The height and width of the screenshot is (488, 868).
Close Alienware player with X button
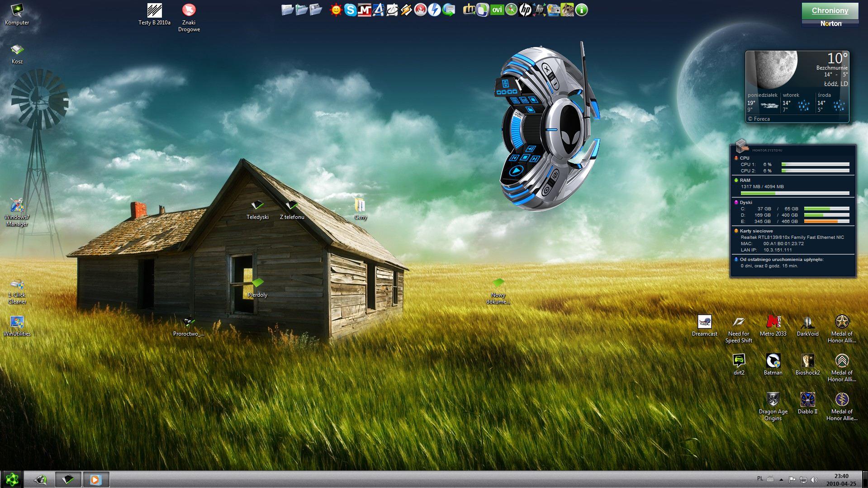click(546, 70)
